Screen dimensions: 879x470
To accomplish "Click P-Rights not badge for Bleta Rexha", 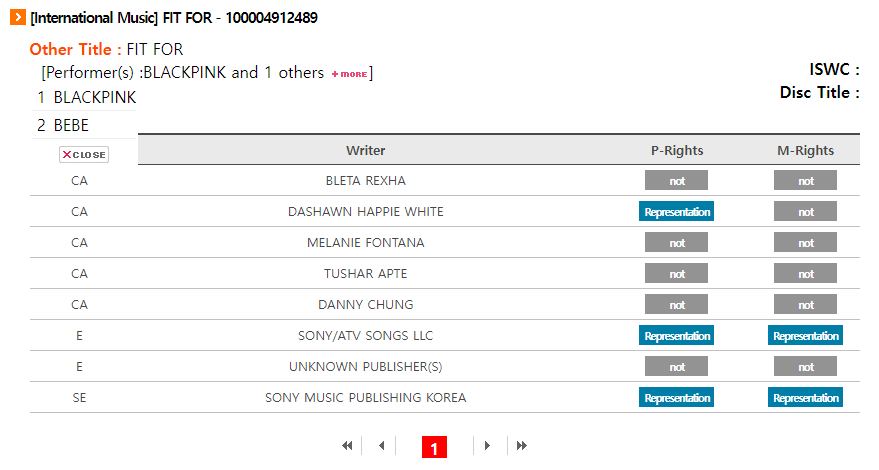I will (x=677, y=181).
